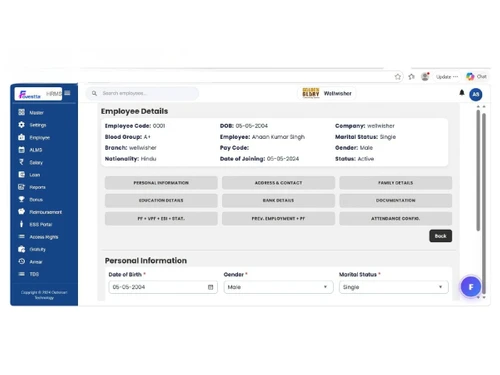500x375 pixels.
Task: Switch to Family Details tab
Action: coord(396,183)
